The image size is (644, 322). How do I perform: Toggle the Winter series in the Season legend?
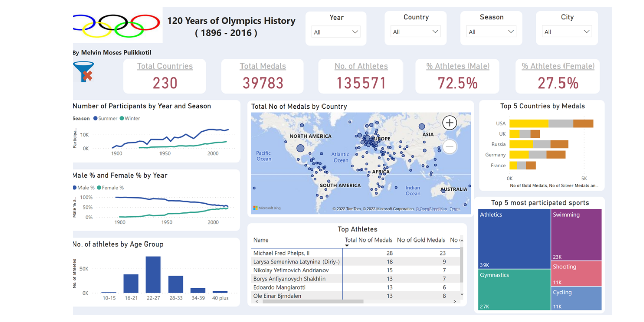coord(129,118)
